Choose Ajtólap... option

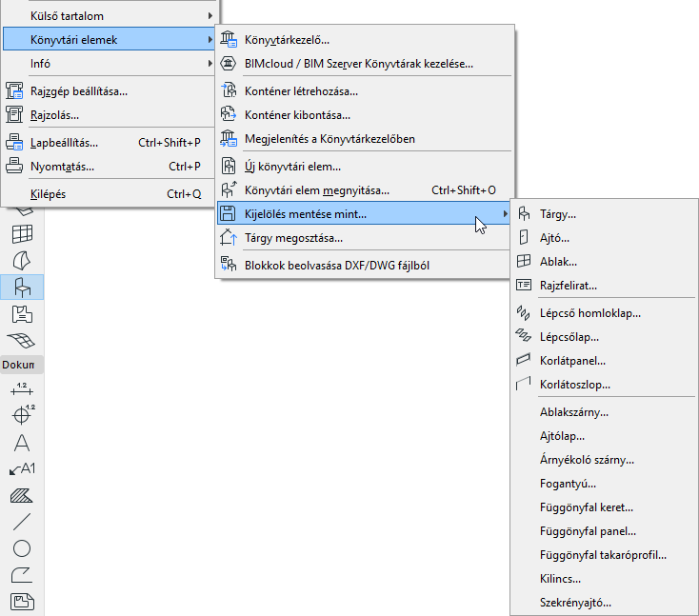pyautogui.click(x=604, y=436)
